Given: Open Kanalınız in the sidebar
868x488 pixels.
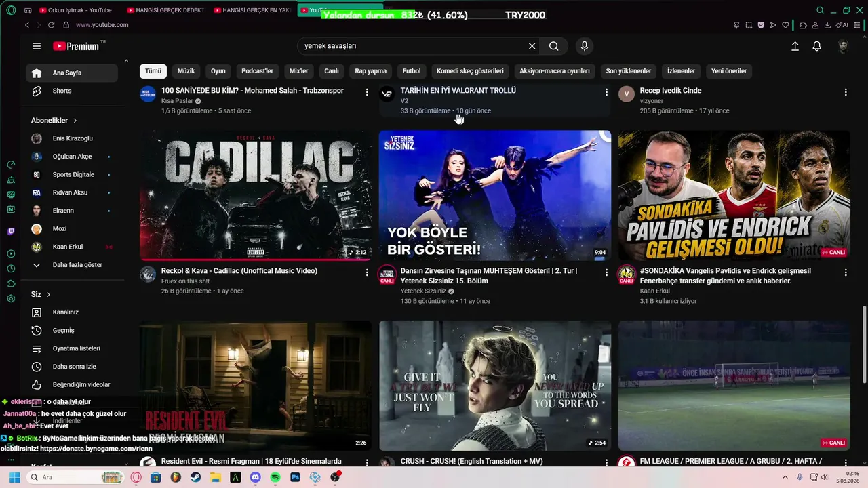Looking at the screenshot, I should [x=72, y=312].
